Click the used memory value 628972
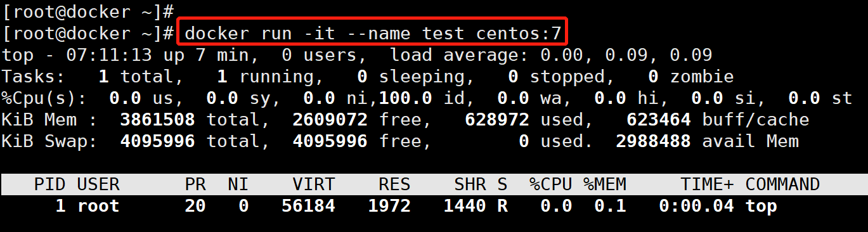This screenshot has width=868, height=232. [x=496, y=119]
